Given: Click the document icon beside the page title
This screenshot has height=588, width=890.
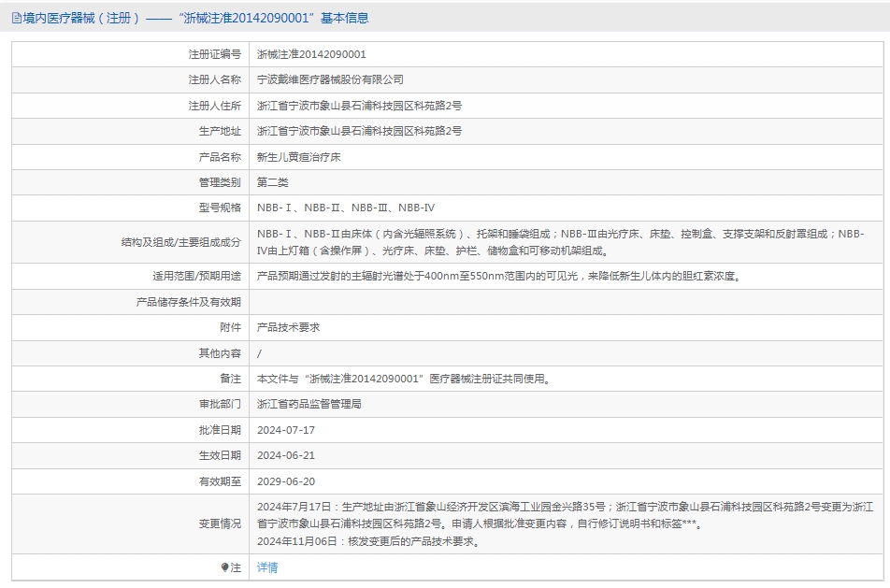Looking at the screenshot, I should click(17, 18).
